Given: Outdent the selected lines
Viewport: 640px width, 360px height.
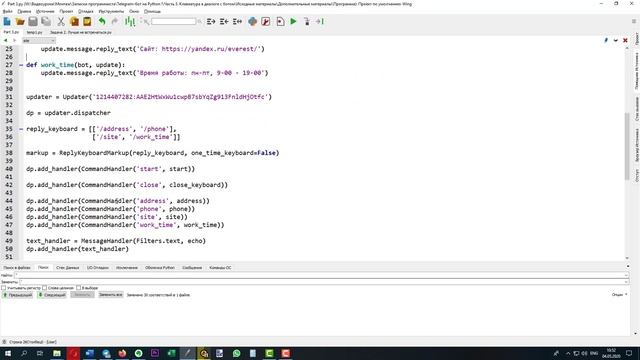Looking at the screenshot, I should click(x=224, y=22).
